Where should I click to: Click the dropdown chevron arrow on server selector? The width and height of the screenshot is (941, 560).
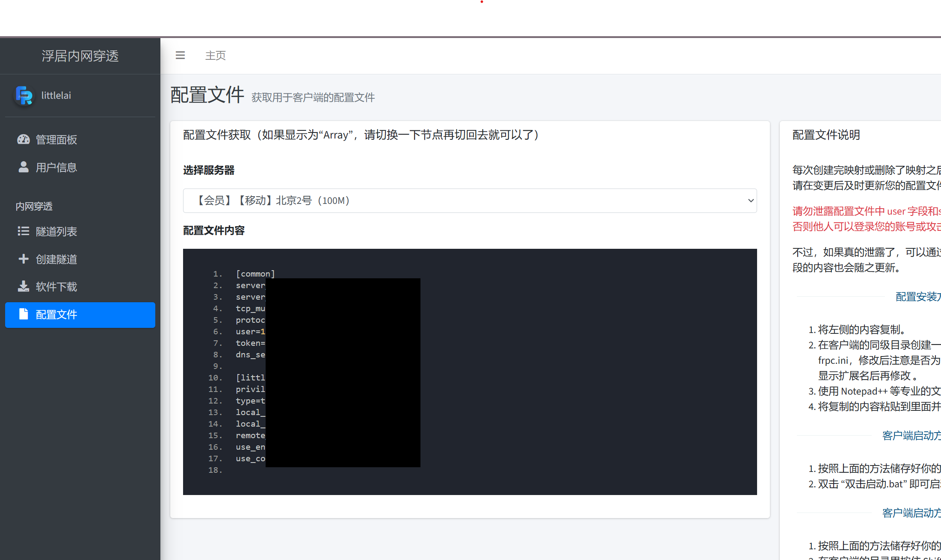(x=750, y=200)
